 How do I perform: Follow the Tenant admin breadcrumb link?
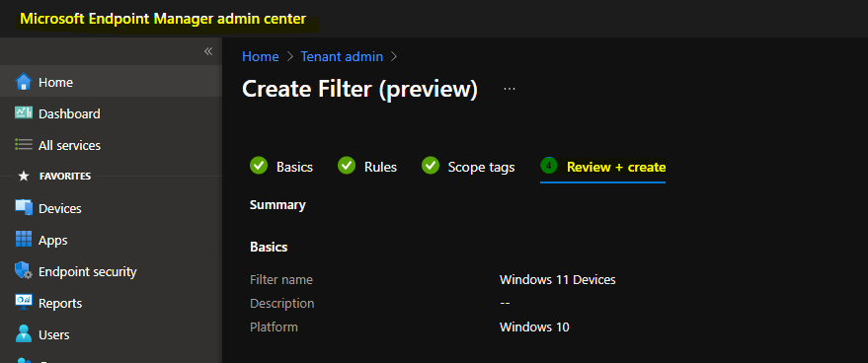[x=342, y=56]
